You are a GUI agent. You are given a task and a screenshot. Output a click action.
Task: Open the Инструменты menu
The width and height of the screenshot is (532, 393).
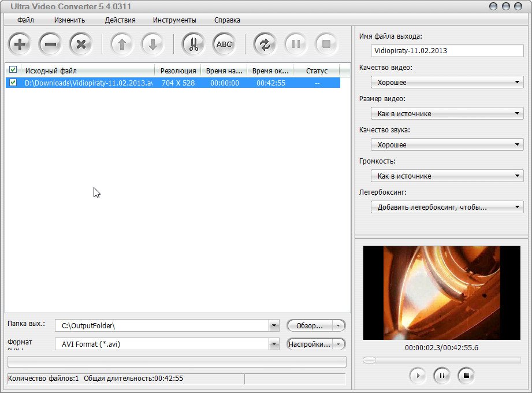click(174, 20)
